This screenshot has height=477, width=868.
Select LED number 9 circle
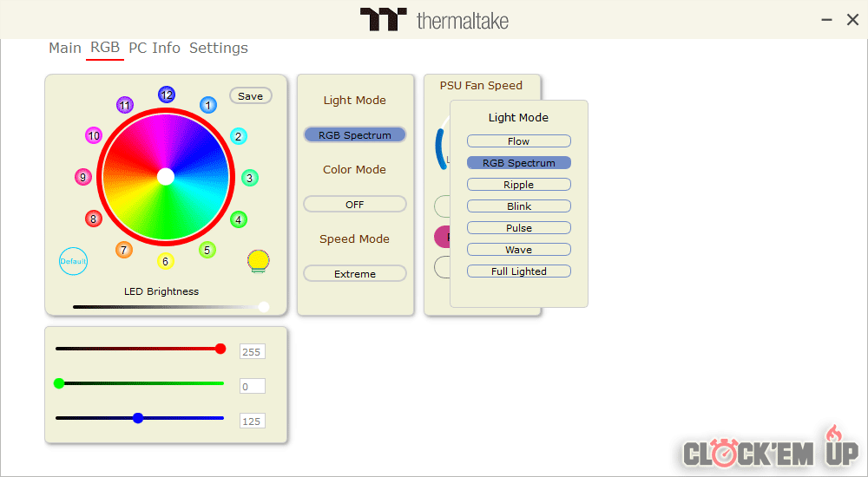tap(83, 178)
